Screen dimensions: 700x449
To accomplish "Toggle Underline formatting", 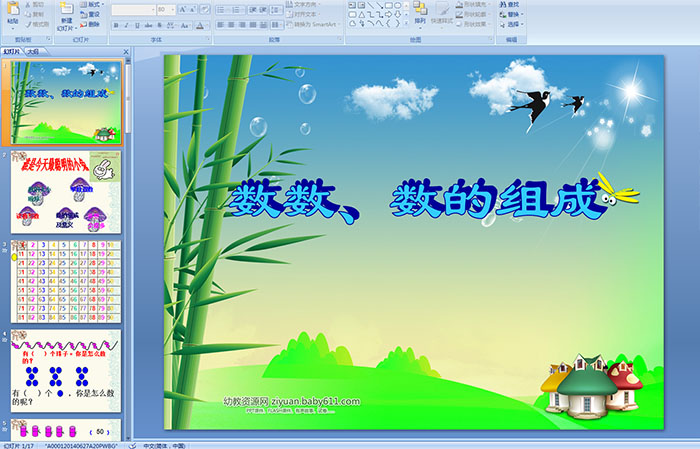I will [x=137, y=25].
